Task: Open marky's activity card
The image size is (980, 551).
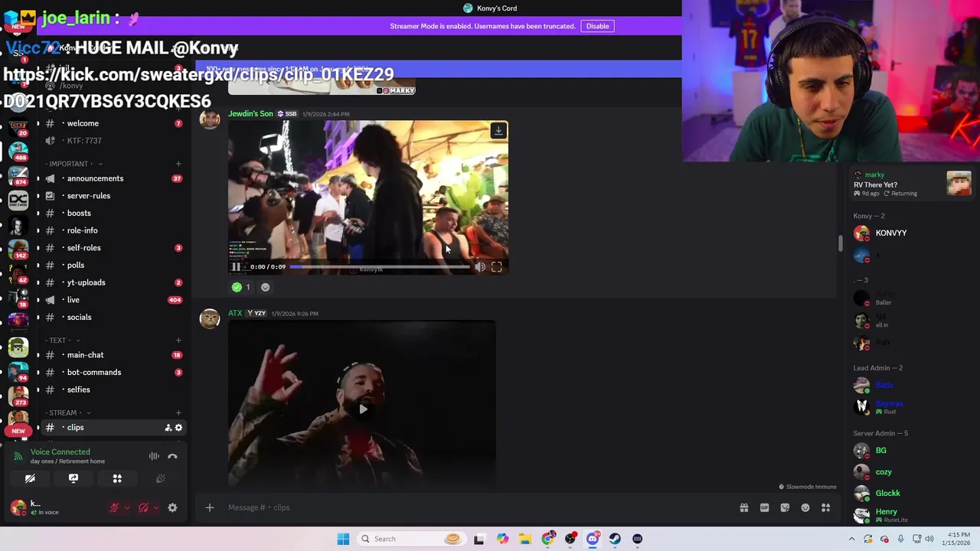Action: [912, 184]
